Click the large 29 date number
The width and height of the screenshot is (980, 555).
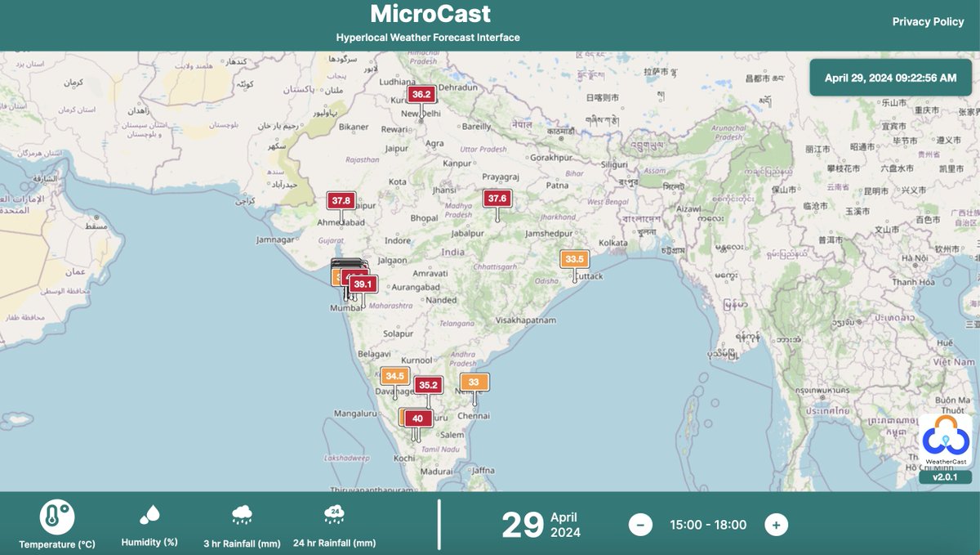522,526
